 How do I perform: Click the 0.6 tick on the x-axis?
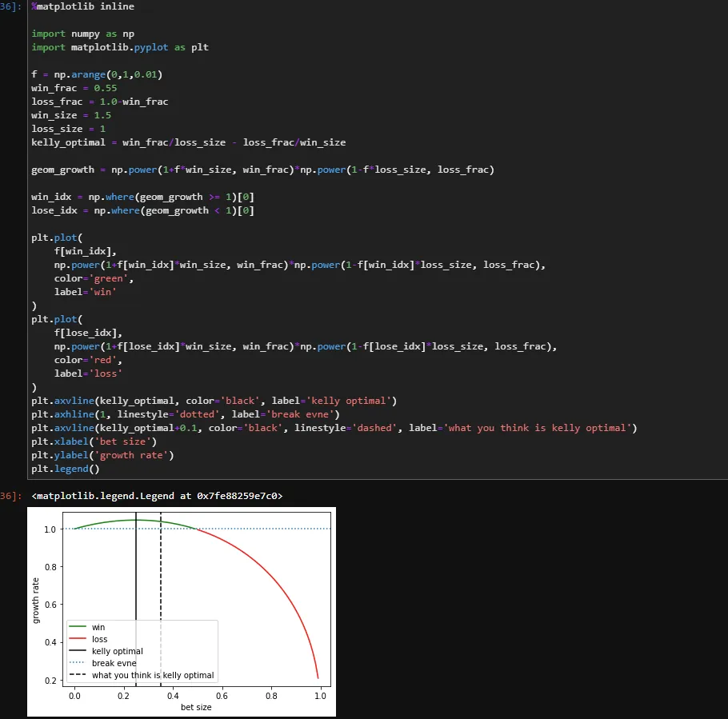pyautogui.click(x=222, y=696)
